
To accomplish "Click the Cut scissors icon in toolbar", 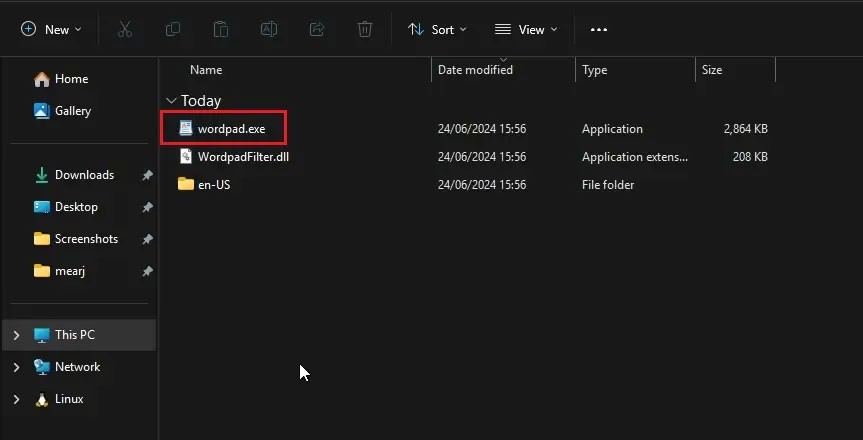I will pos(125,30).
